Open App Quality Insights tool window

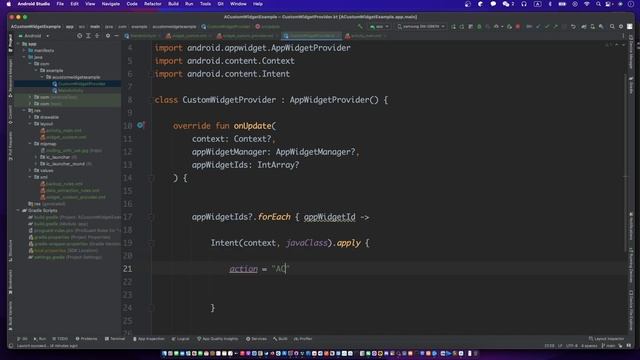(x=218, y=339)
